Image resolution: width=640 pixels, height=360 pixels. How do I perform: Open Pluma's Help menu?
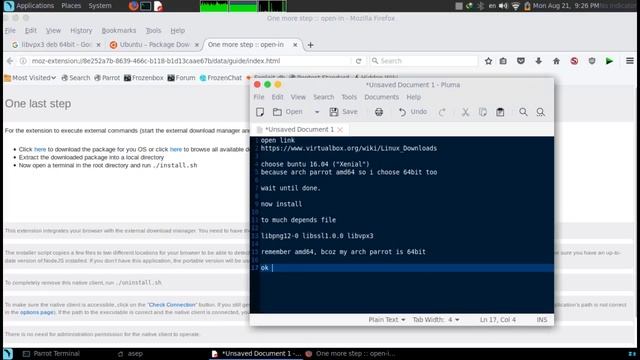click(413, 97)
